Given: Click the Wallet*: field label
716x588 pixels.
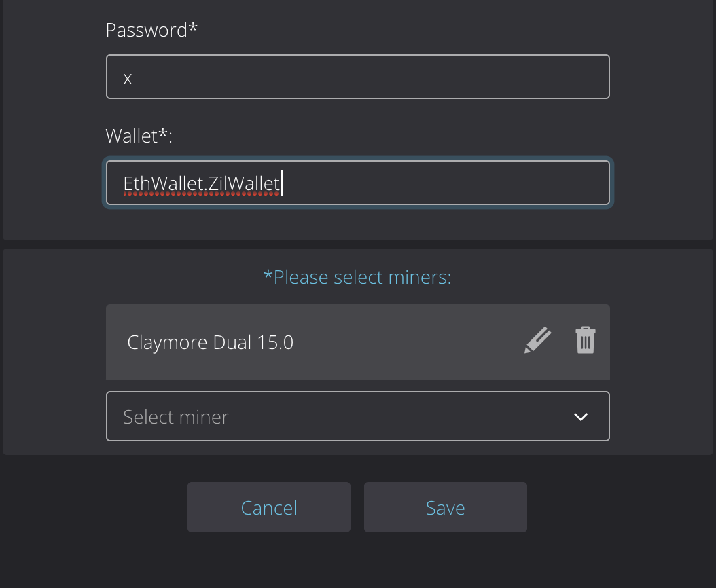Looking at the screenshot, I should (x=139, y=136).
